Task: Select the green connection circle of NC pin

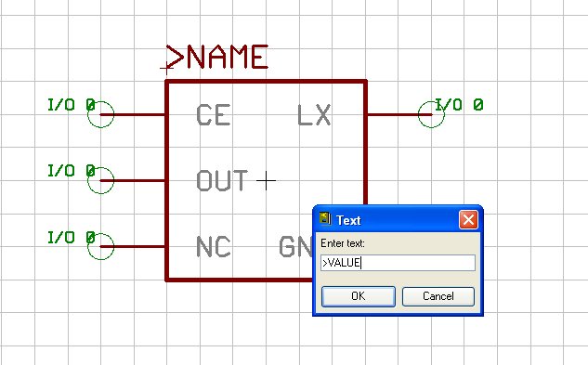Action: pyautogui.click(x=100, y=246)
